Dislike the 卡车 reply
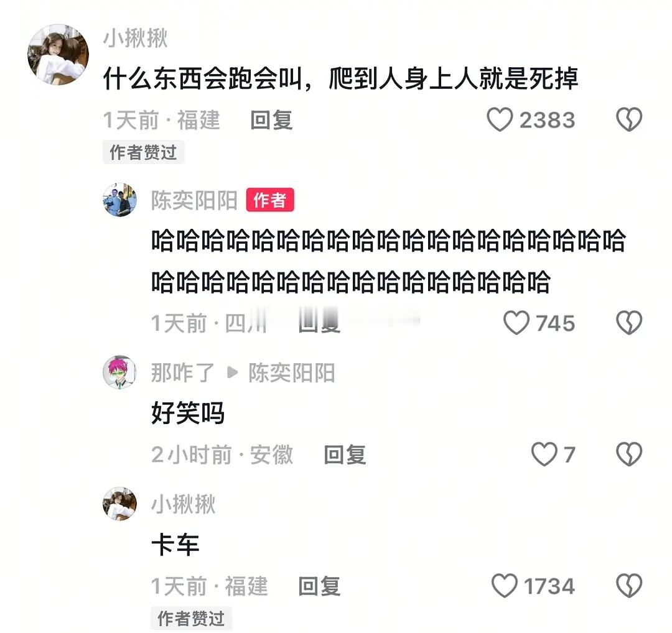 click(x=628, y=586)
